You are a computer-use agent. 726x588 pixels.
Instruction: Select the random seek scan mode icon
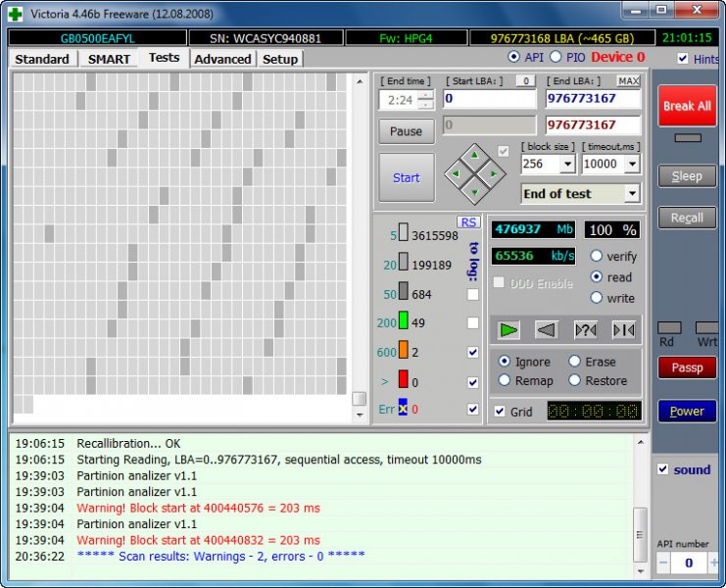point(586,329)
